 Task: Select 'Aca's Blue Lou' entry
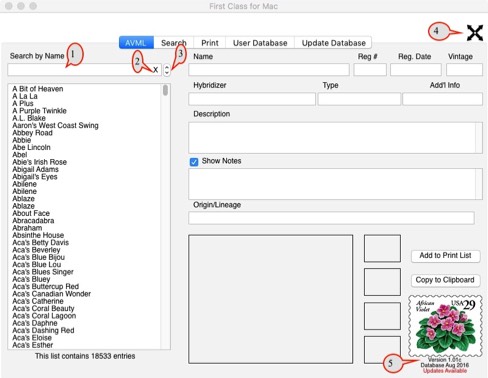37,265
